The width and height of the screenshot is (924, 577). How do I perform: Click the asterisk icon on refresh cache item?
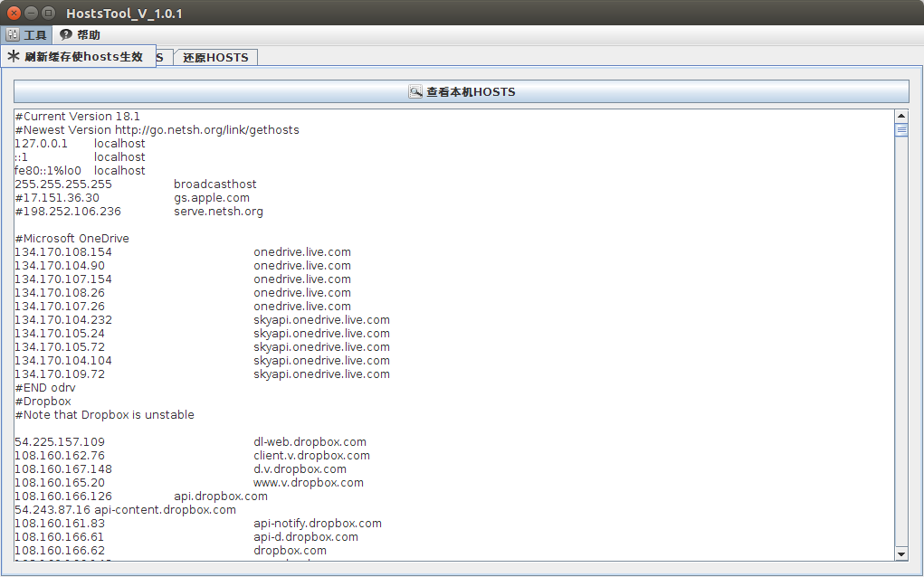[x=13, y=56]
